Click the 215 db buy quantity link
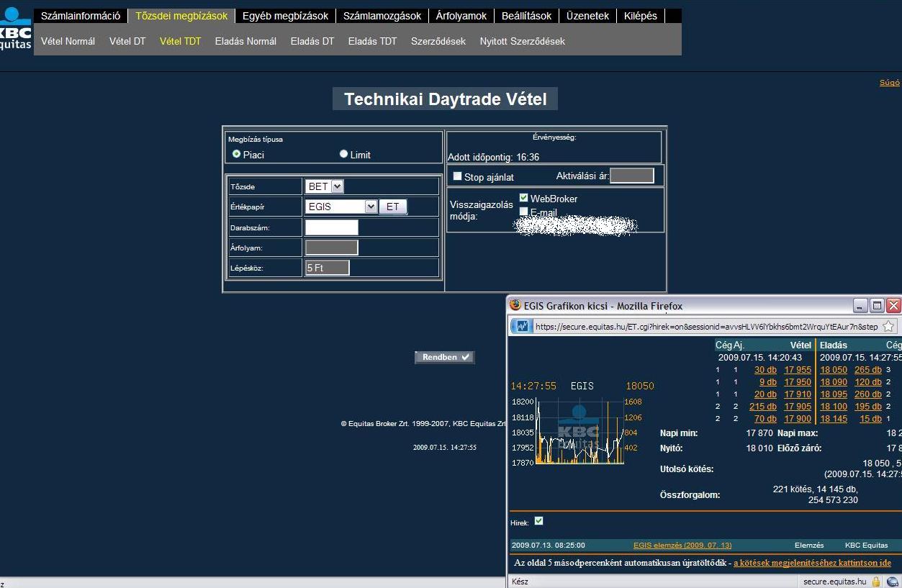The image size is (902, 588). pyautogui.click(x=763, y=407)
